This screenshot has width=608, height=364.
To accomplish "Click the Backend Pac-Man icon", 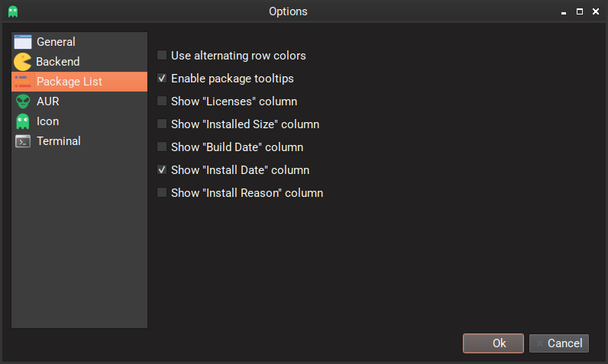I will point(23,62).
